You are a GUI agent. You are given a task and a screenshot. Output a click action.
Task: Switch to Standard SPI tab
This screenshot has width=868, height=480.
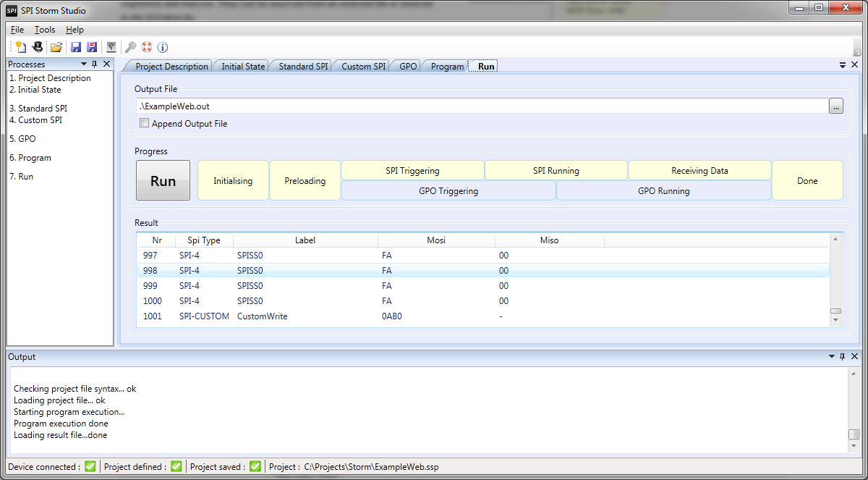(x=303, y=66)
